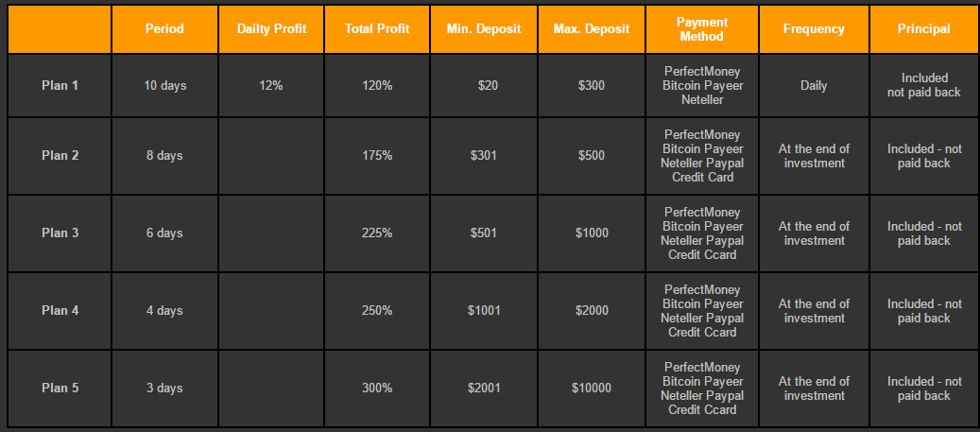Select the 300% total profit cell

point(377,389)
